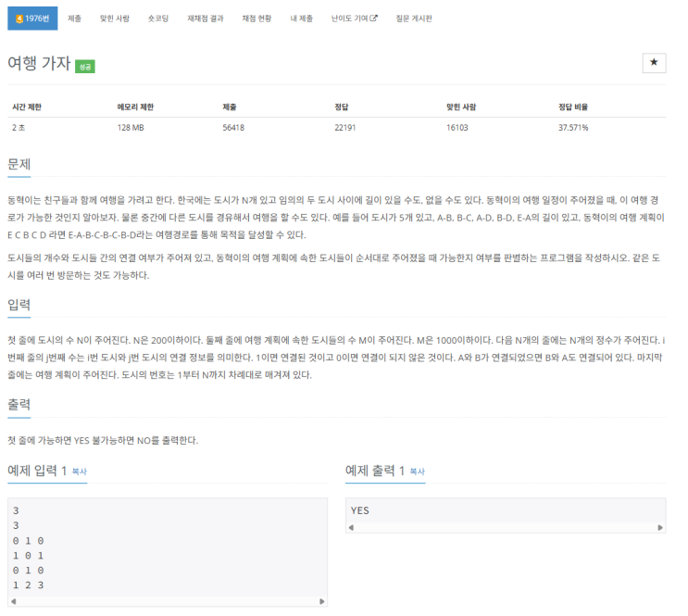Image resolution: width=688 pixels, height=616 pixels.
Task: Click the time limit value 2 초
Action: point(19,128)
